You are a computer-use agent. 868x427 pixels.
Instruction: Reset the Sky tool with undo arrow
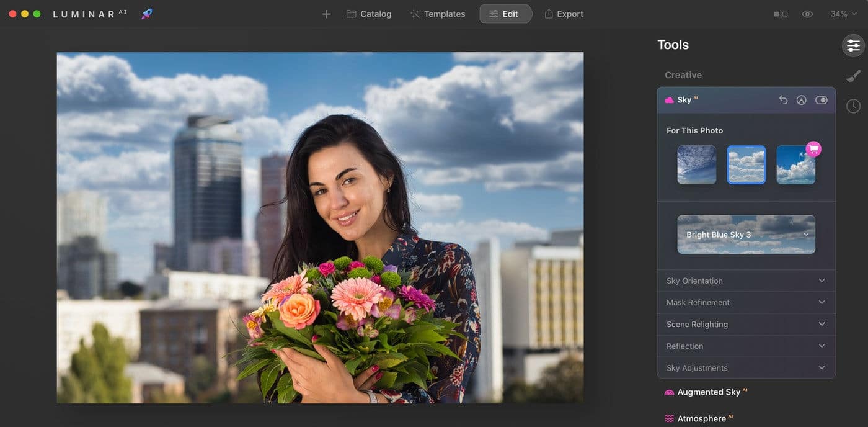pyautogui.click(x=783, y=100)
